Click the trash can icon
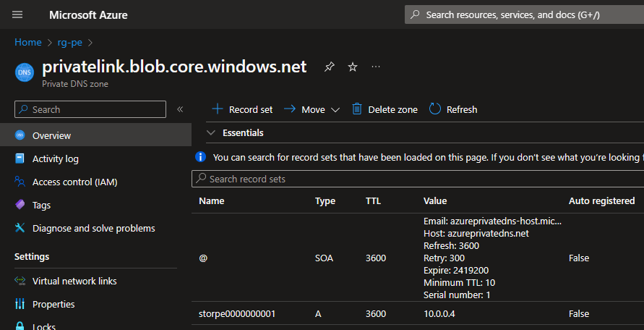 click(357, 109)
